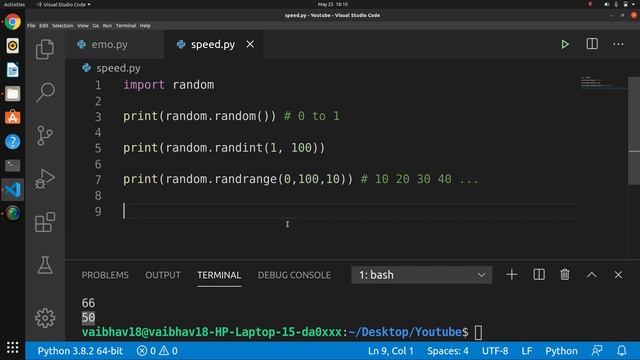
Task: Open the Edit menu
Action: point(44,26)
